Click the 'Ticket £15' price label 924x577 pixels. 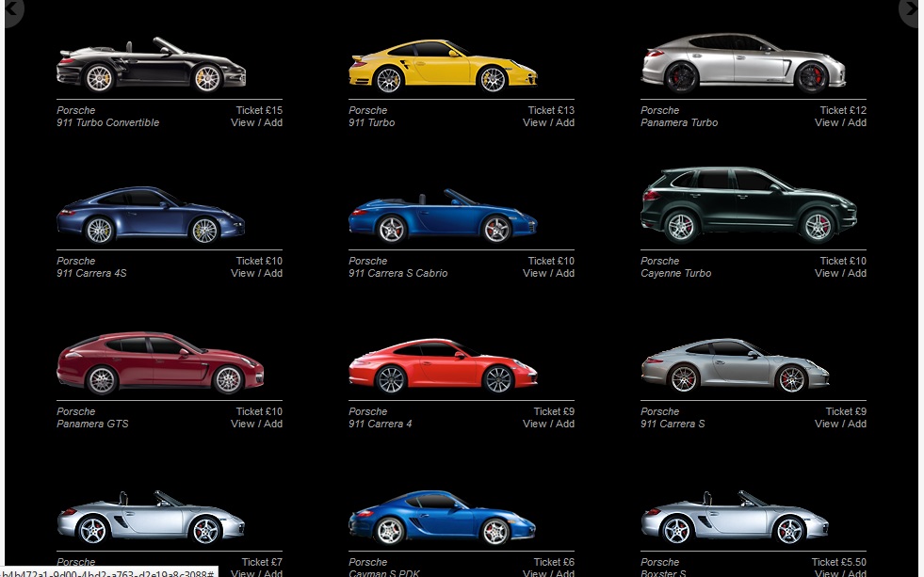(x=259, y=110)
